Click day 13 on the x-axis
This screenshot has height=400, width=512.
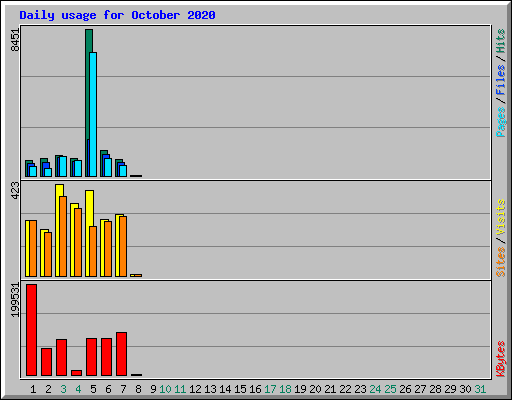tap(210, 389)
